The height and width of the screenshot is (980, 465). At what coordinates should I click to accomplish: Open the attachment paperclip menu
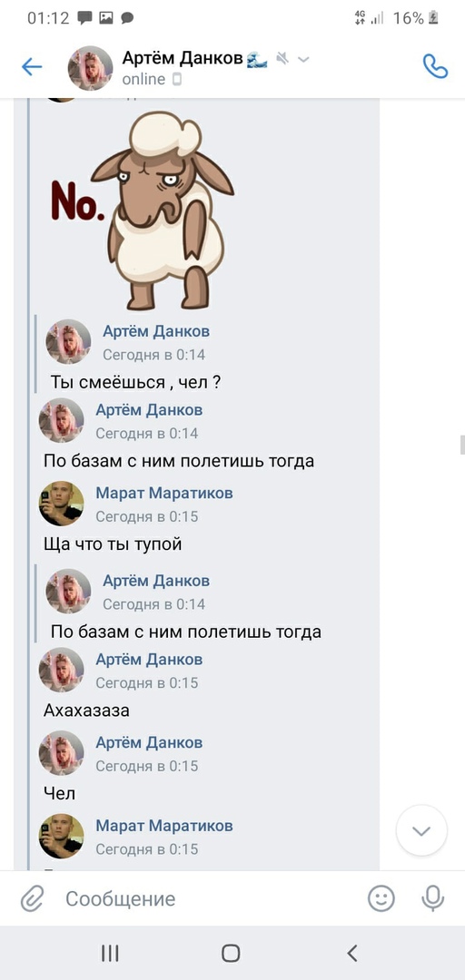31,898
